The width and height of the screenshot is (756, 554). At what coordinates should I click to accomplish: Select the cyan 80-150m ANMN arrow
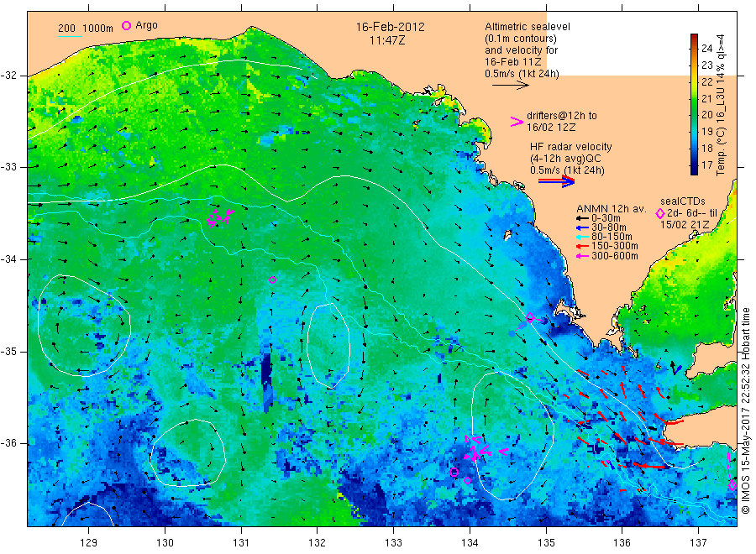583,237
